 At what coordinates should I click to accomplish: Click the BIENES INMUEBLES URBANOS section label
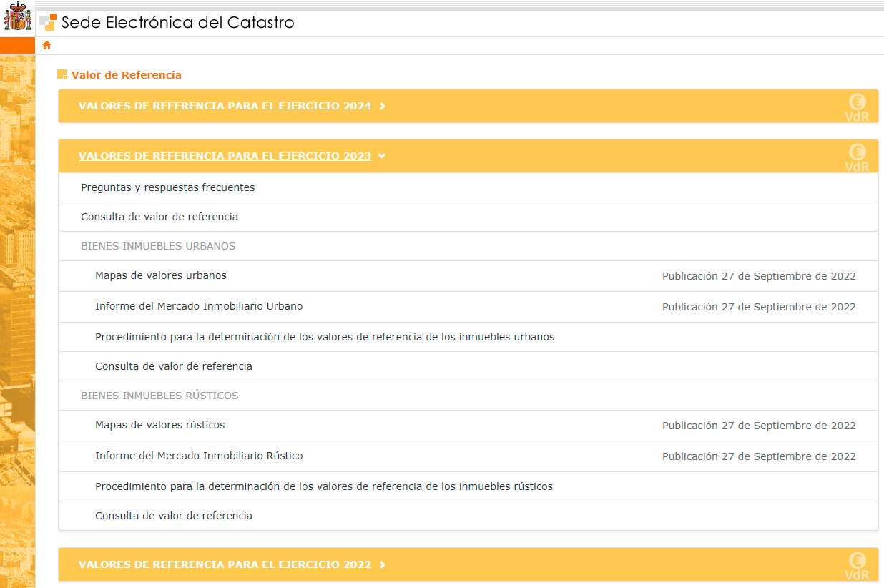(158, 246)
